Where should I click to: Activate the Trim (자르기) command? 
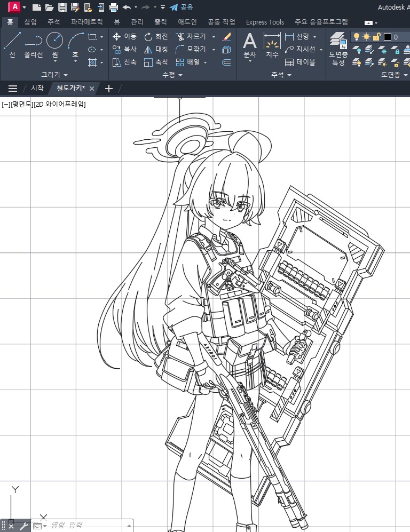tap(191, 36)
